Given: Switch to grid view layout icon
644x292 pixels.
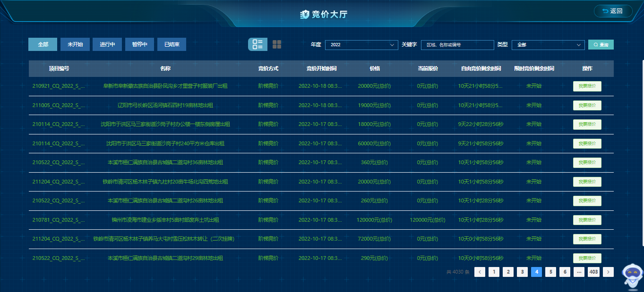Looking at the screenshot, I should [277, 44].
